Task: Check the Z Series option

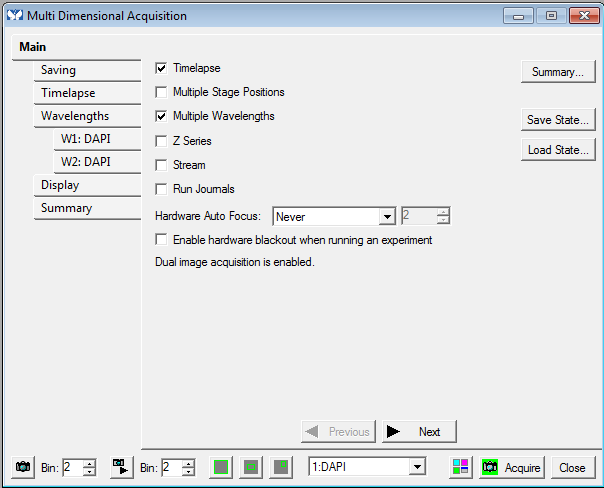Action: pyautogui.click(x=162, y=141)
